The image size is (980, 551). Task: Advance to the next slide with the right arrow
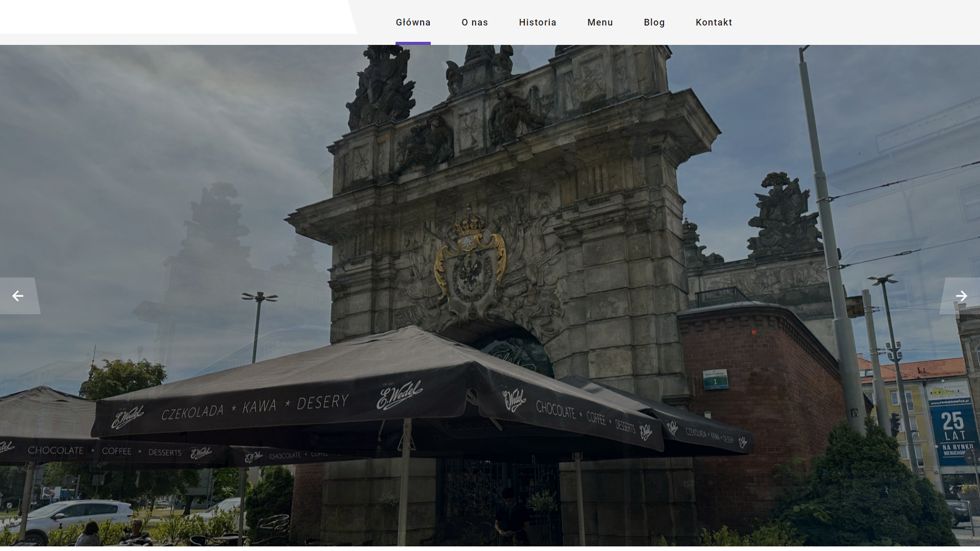coord(961,296)
